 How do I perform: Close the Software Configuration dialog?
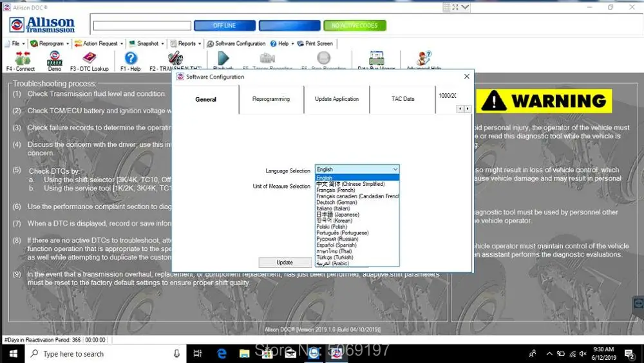click(x=466, y=77)
